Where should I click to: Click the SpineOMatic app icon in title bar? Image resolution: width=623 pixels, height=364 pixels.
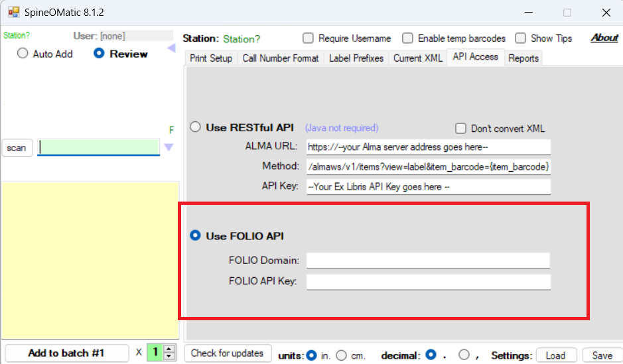[x=13, y=13]
